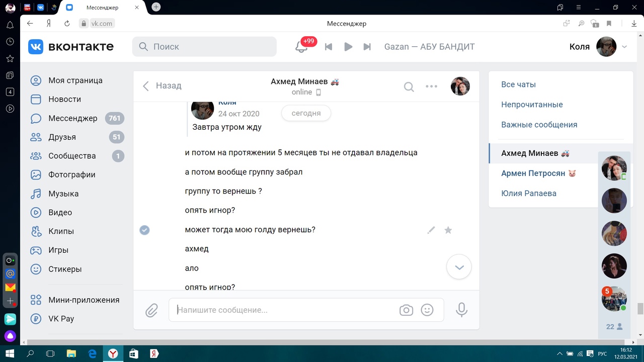
Task: Click the notifications bell icon
Action: 301,47
